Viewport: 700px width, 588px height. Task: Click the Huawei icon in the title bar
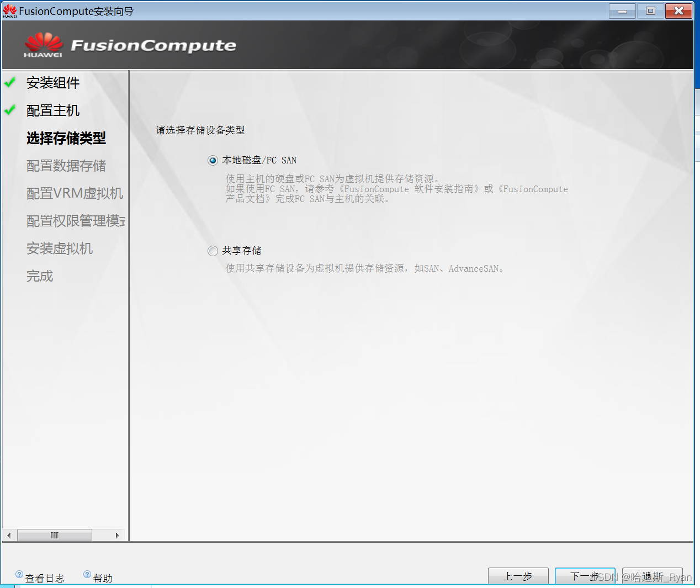point(10,11)
